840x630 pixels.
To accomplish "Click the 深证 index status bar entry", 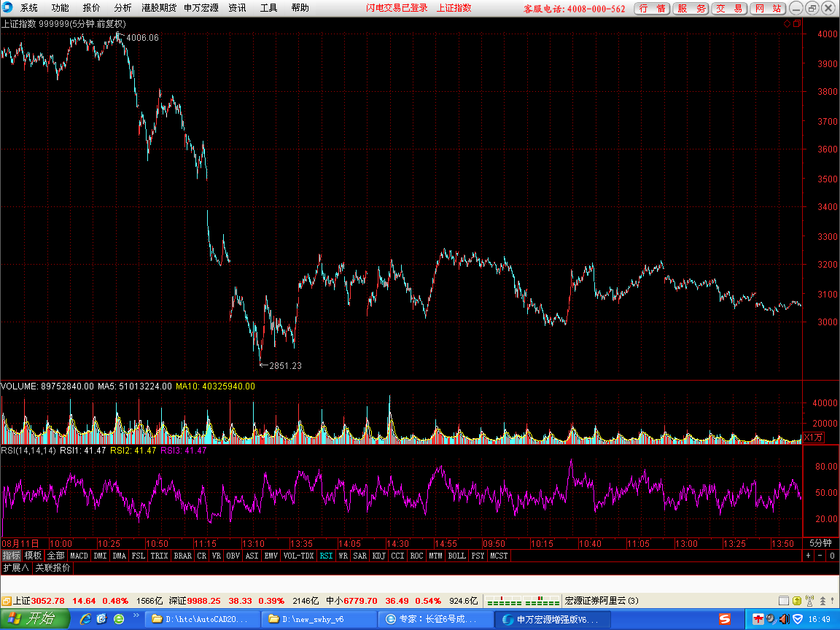I will coord(244,601).
